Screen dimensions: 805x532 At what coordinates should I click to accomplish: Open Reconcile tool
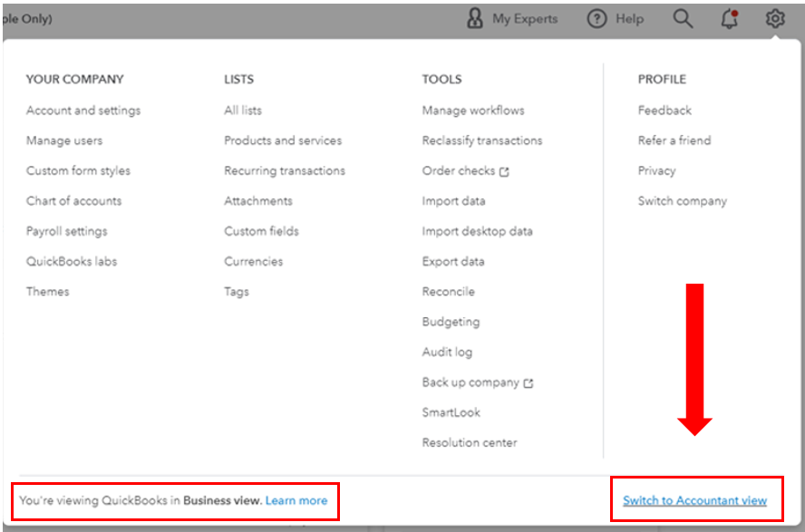click(448, 292)
